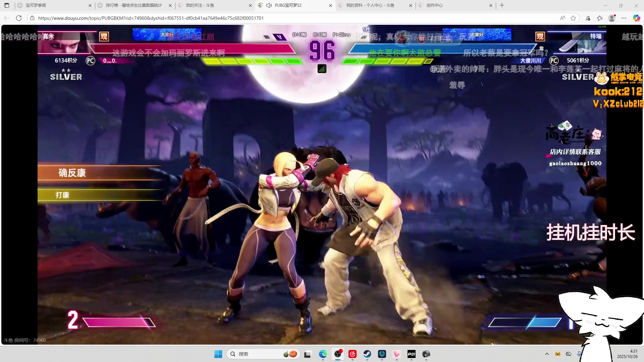Expand the hidden system tray icons chevron
This screenshot has width=644, height=362.
(547, 354)
